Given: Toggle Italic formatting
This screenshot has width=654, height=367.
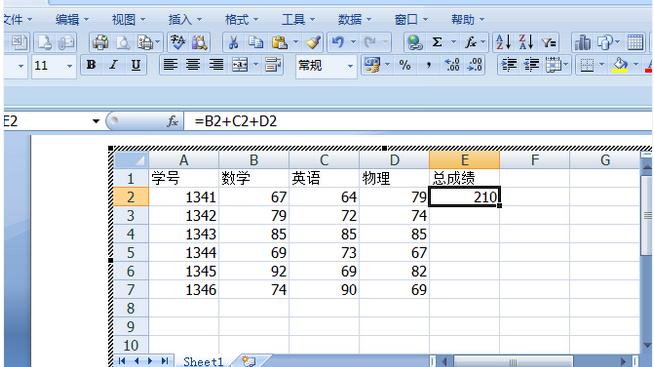Looking at the screenshot, I should (x=113, y=65).
